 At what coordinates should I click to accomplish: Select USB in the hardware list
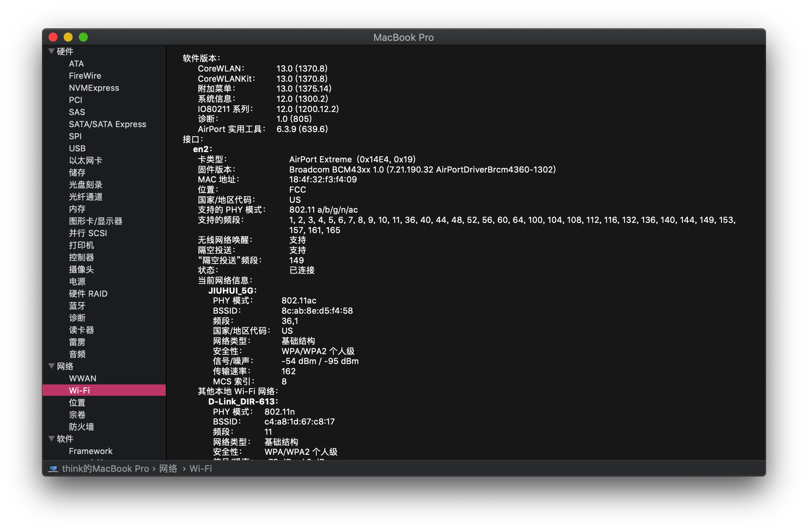[x=77, y=148]
